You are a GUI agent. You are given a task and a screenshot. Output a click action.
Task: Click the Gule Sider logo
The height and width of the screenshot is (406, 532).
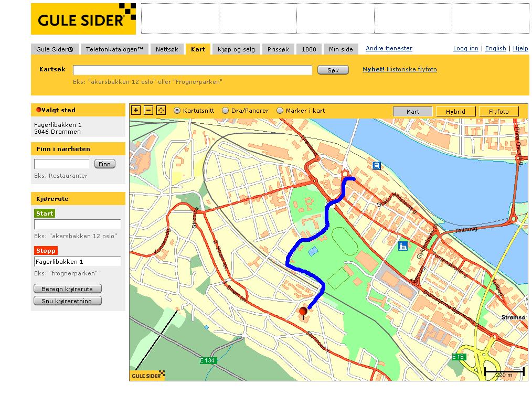click(83, 19)
